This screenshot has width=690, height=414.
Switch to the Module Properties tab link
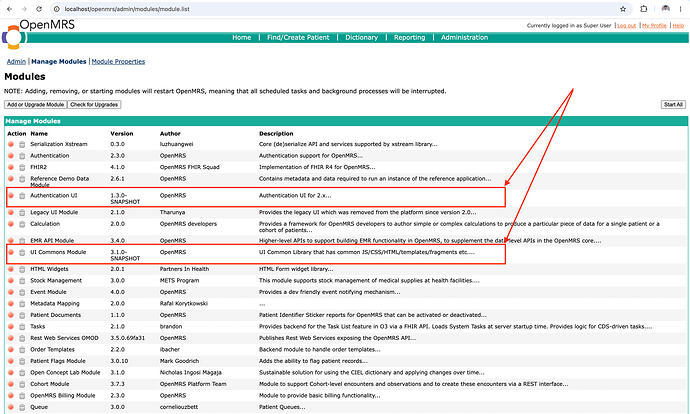click(118, 62)
